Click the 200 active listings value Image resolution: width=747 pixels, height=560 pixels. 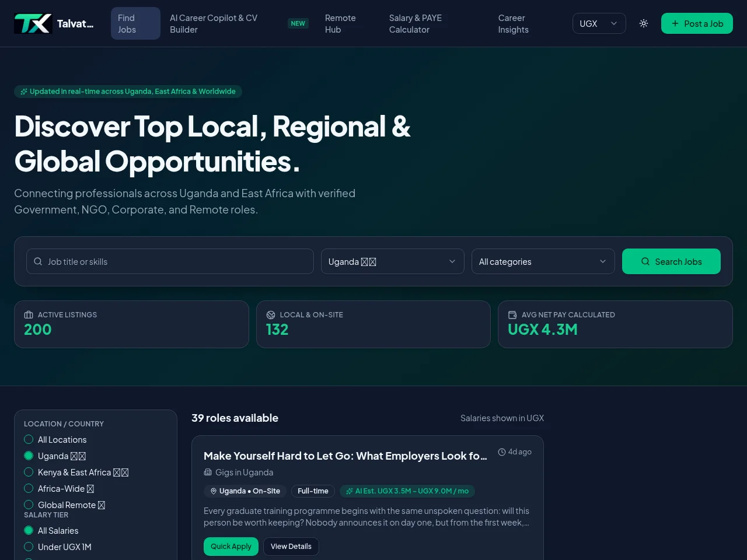(38, 330)
